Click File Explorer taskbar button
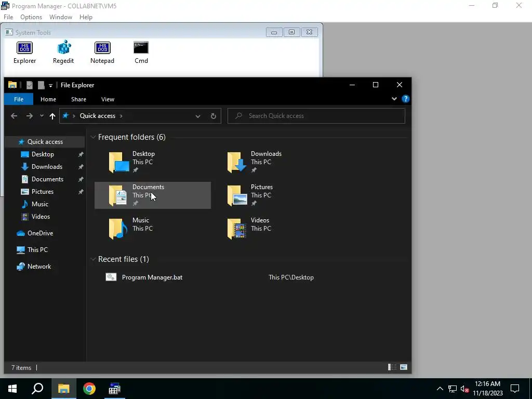 [x=64, y=389]
